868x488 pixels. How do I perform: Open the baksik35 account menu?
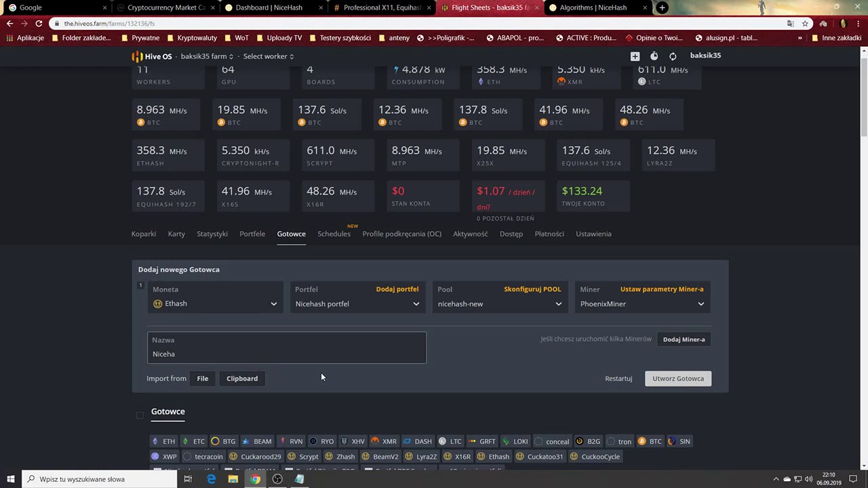click(705, 56)
